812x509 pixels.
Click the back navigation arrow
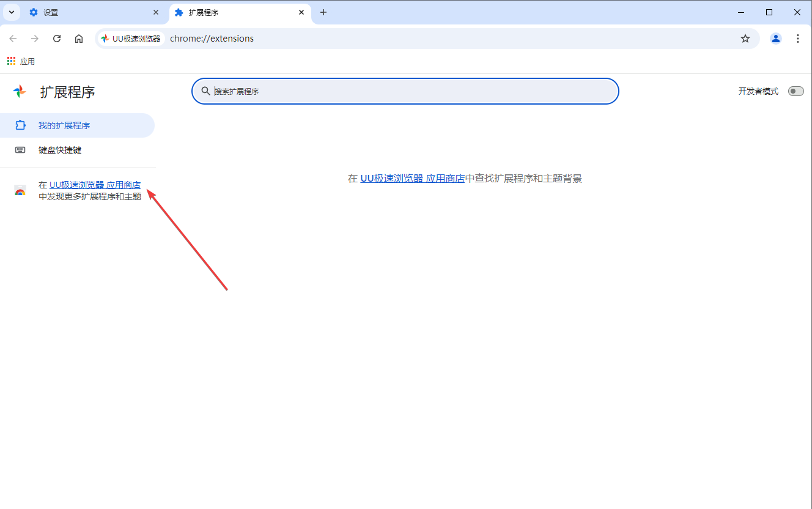(13, 38)
